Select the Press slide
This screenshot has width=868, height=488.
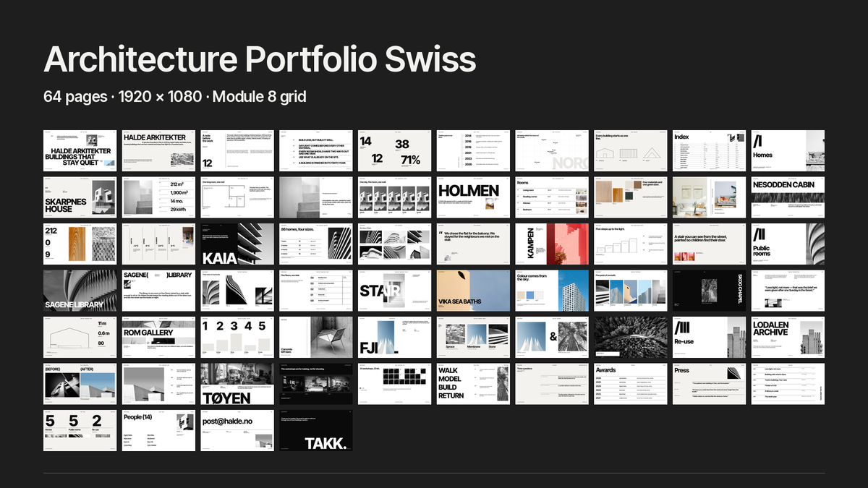point(709,384)
